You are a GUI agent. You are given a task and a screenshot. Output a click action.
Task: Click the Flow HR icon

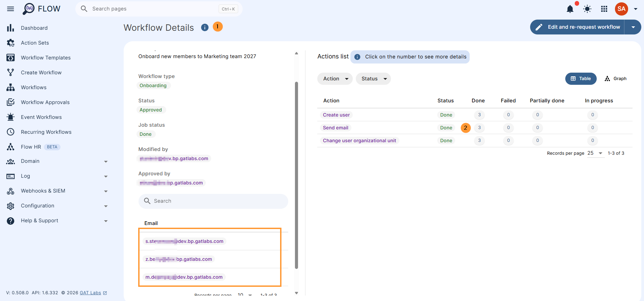pos(10,147)
